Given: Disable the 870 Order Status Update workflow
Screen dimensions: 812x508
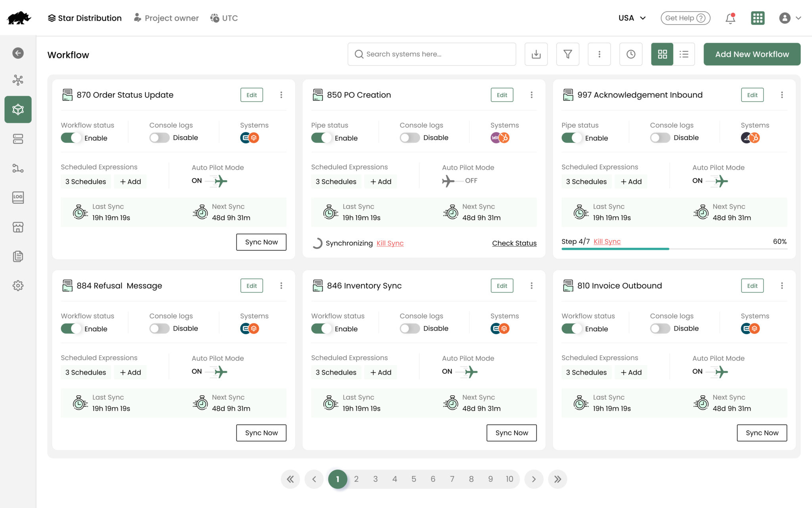Looking at the screenshot, I should coord(71,138).
